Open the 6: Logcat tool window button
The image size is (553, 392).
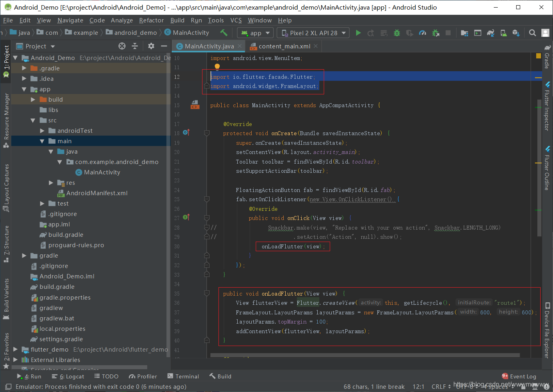pos(68,376)
